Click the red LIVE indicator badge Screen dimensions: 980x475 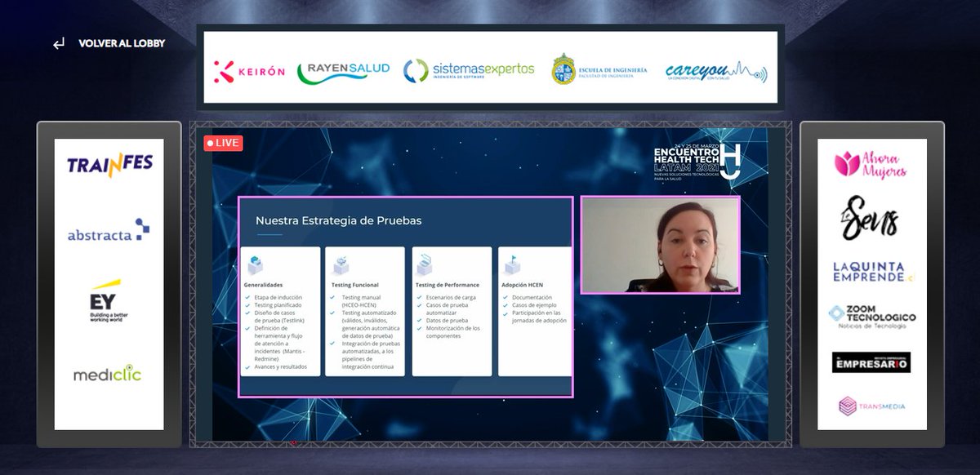coord(223,143)
